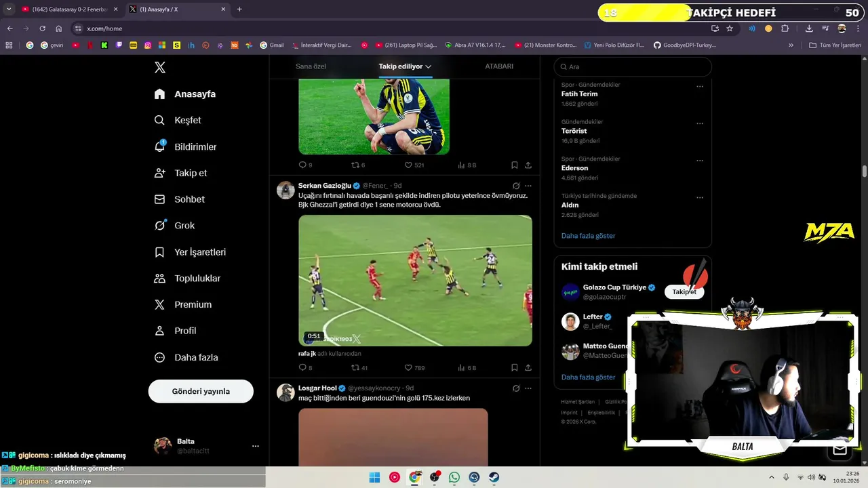This screenshot has width=868, height=488.
Task: Open Serkan Gazioğlu's profile avatar
Action: [285, 190]
